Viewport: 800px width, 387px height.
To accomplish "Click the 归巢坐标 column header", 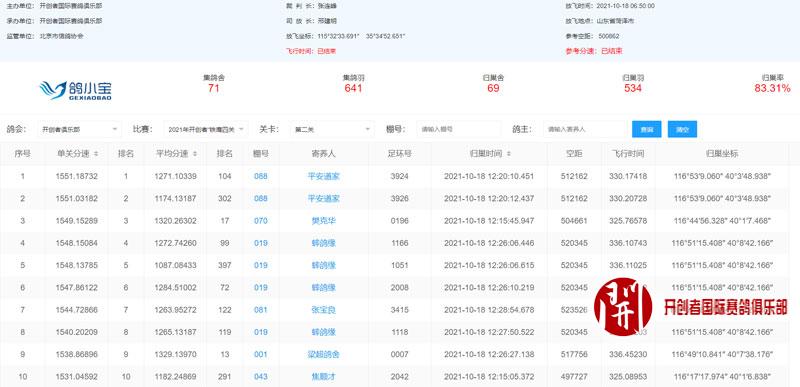I will tap(722, 153).
